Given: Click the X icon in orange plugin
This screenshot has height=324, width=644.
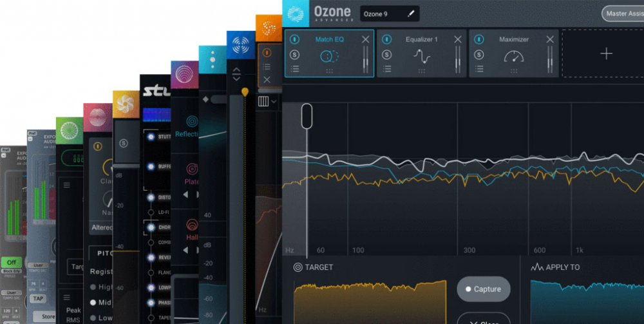Looking at the screenshot, I should pos(267,80).
